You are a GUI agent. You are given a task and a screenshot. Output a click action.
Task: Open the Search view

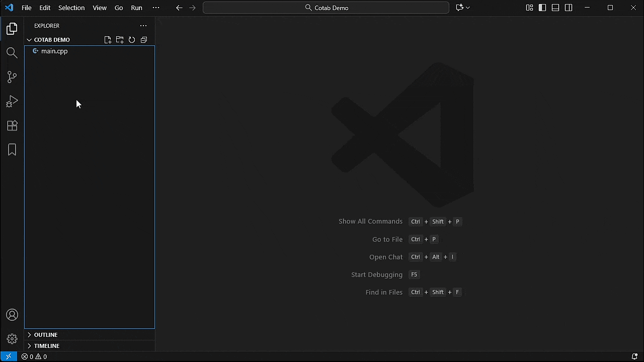(x=12, y=52)
